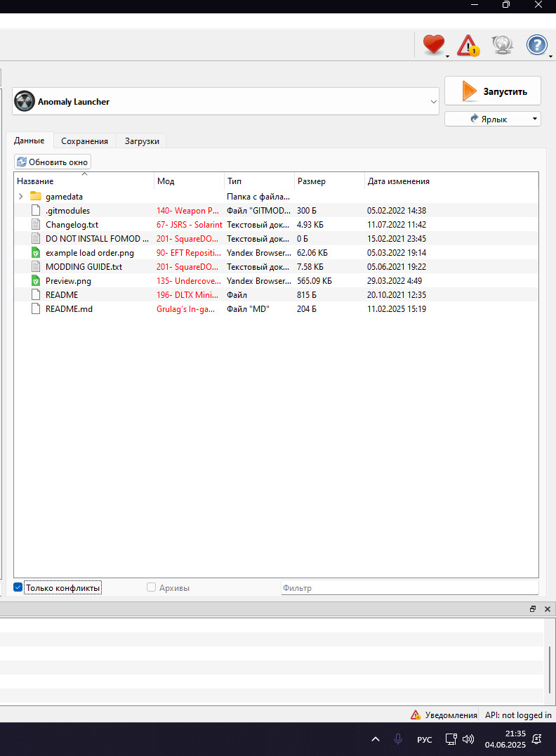Sort by the Тип column header
Viewport: 556px width, 756px height.
click(x=259, y=181)
